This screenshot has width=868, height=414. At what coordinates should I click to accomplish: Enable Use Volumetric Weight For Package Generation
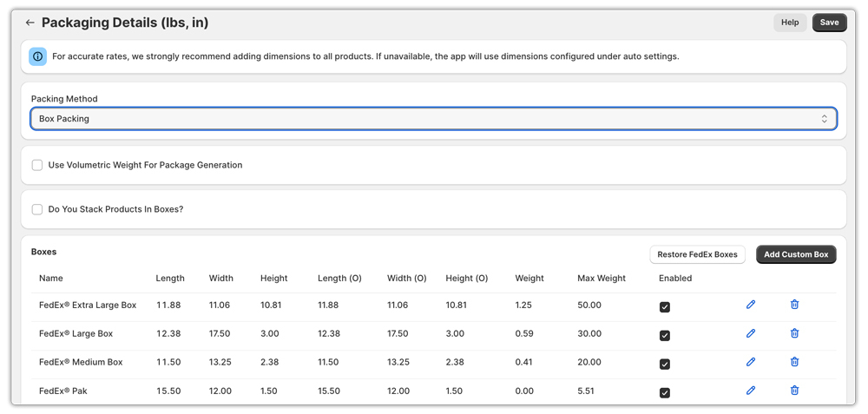pos(37,165)
